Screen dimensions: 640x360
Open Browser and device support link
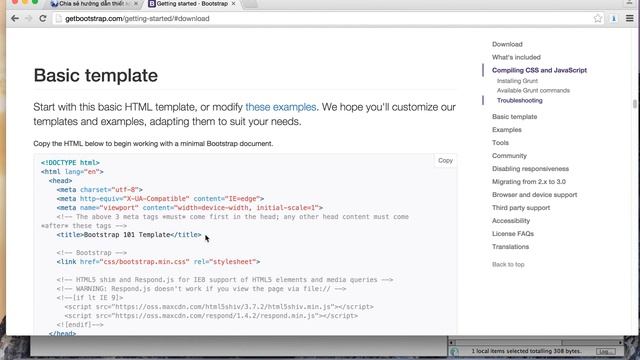[x=534, y=195]
